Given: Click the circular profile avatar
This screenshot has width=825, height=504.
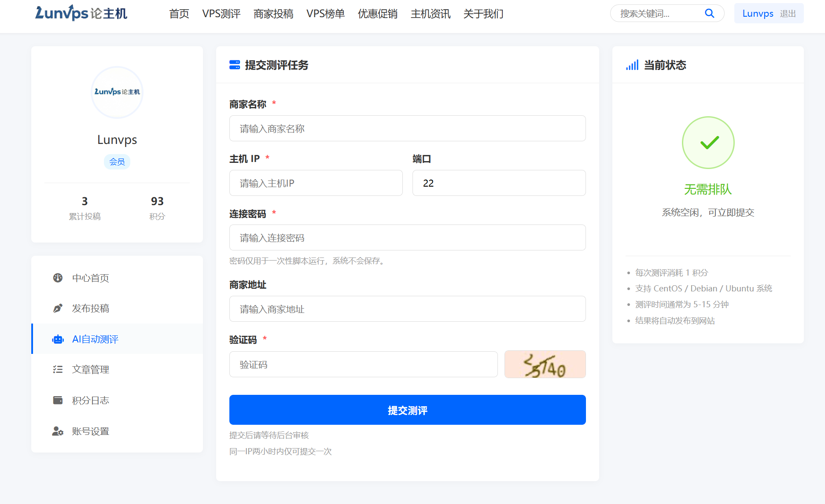Looking at the screenshot, I should point(117,92).
